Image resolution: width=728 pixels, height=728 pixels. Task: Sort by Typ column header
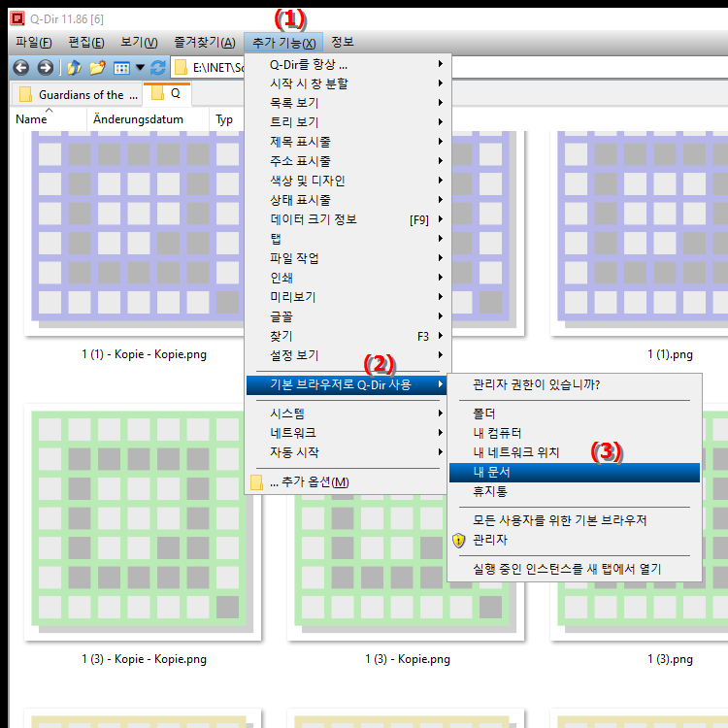(226, 119)
